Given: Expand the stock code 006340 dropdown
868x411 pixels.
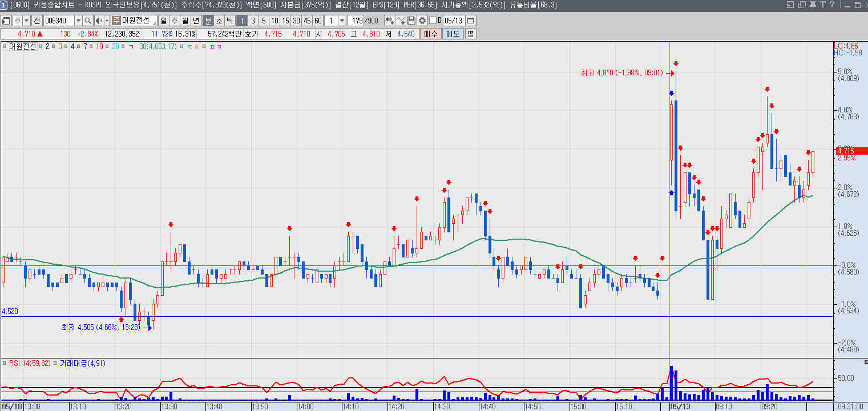Looking at the screenshot, I should (x=78, y=21).
